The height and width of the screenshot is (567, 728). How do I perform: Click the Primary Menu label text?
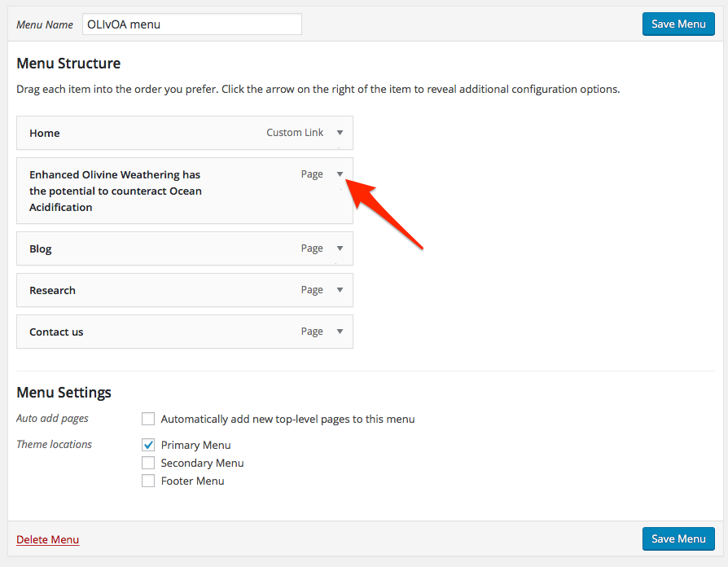click(195, 445)
